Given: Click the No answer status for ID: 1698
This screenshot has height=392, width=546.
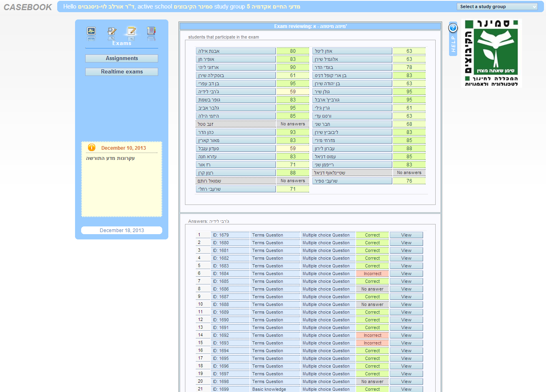Looking at the screenshot, I should point(372,381).
